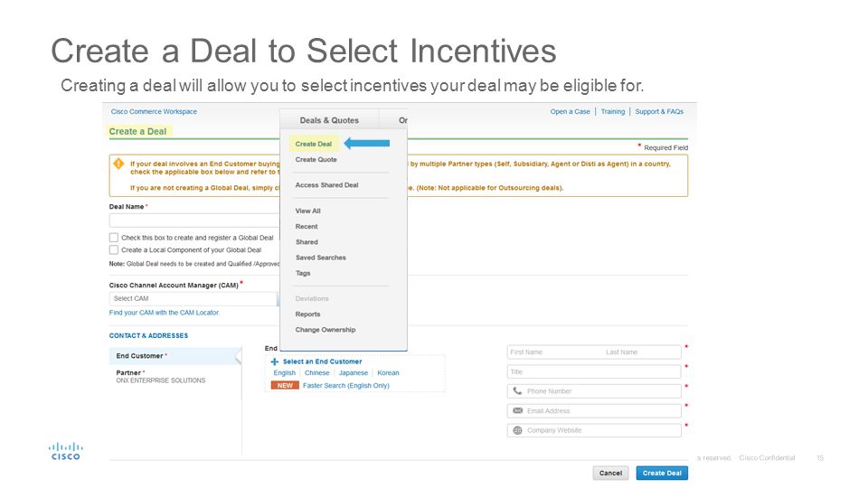Click the plus icon beside Select an End Customer

click(x=275, y=361)
